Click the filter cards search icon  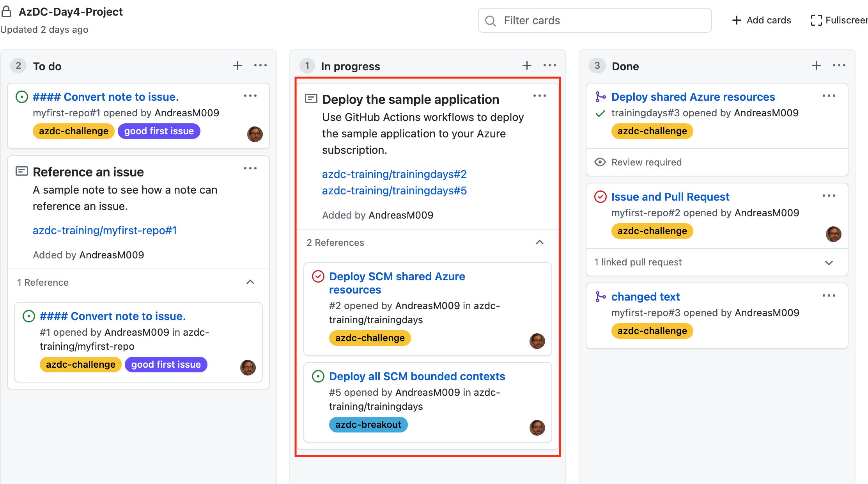(492, 20)
